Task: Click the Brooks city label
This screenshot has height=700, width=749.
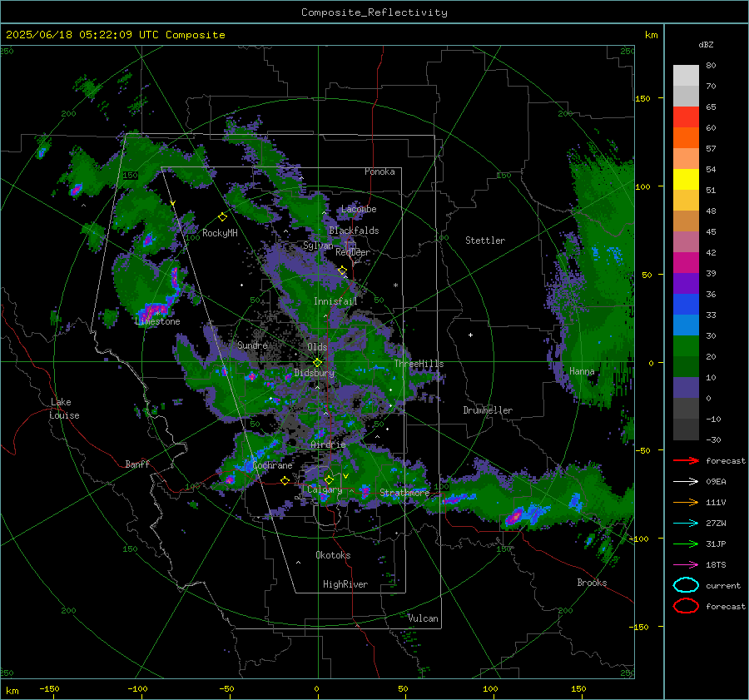Action: 592,583
